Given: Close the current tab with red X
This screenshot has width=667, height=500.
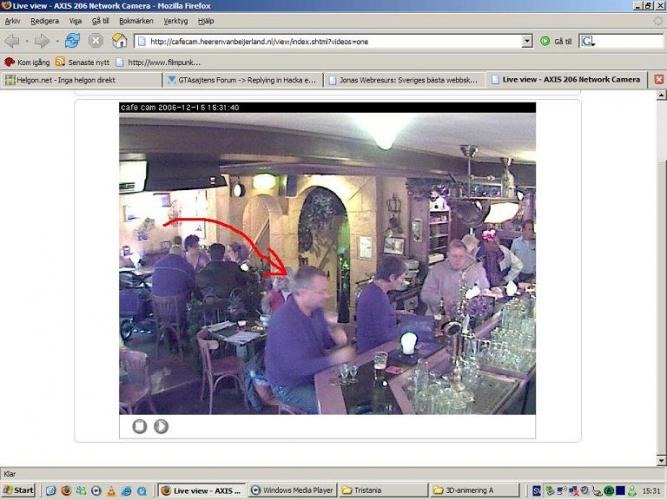Looking at the screenshot, I should (x=659, y=79).
